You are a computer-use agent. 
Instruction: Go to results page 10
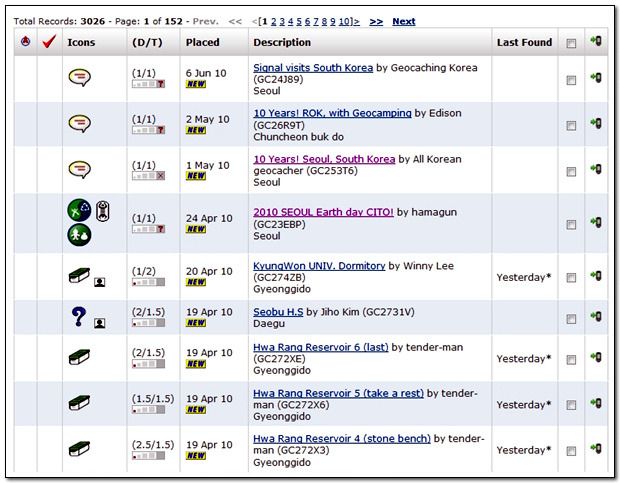click(344, 21)
